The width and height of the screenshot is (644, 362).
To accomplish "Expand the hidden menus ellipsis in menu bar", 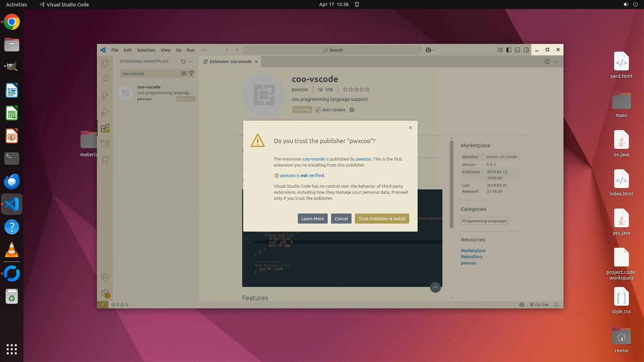I will click(203, 50).
